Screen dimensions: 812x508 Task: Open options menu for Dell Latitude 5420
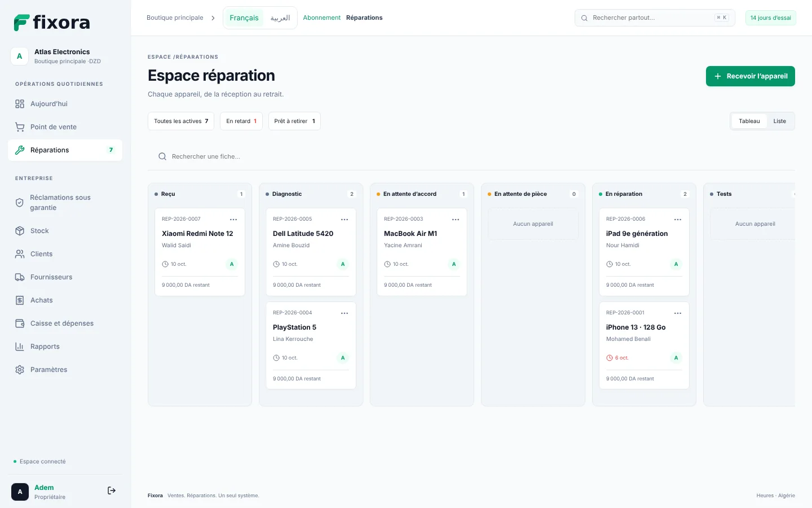click(345, 220)
